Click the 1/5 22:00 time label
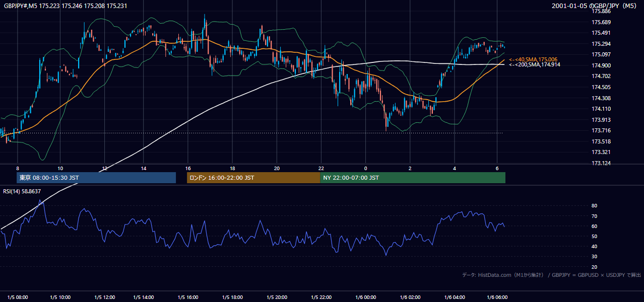 (x=321, y=297)
